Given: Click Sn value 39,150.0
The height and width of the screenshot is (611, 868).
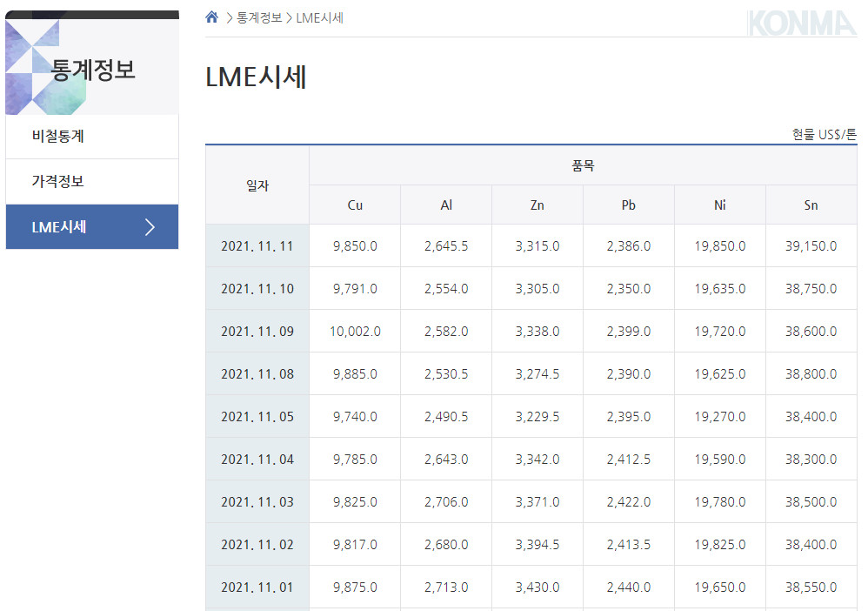Looking at the screenshot, I should coord(811,246).
